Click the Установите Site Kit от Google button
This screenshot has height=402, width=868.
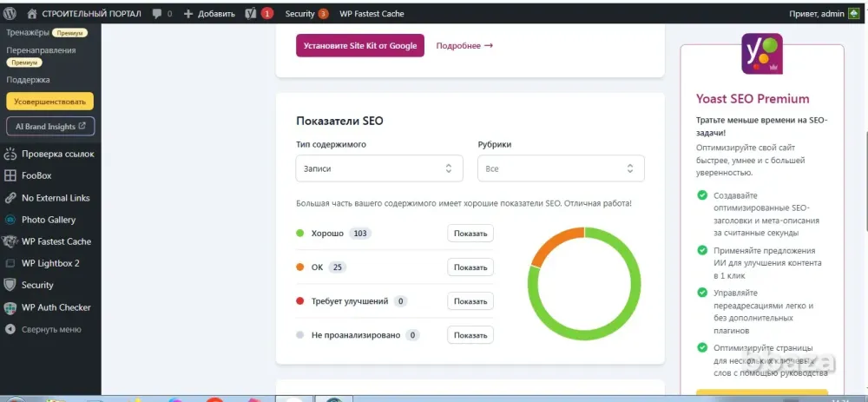pos(360,45)
